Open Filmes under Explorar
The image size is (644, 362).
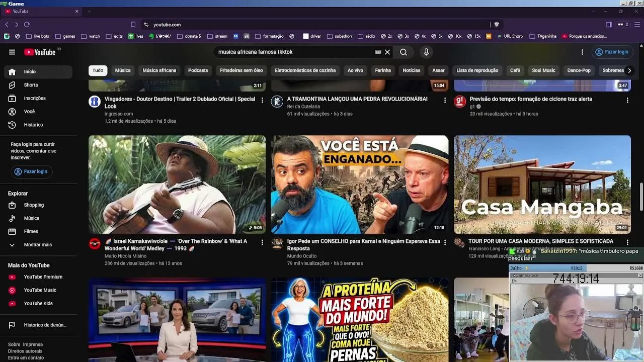point(38,231)
